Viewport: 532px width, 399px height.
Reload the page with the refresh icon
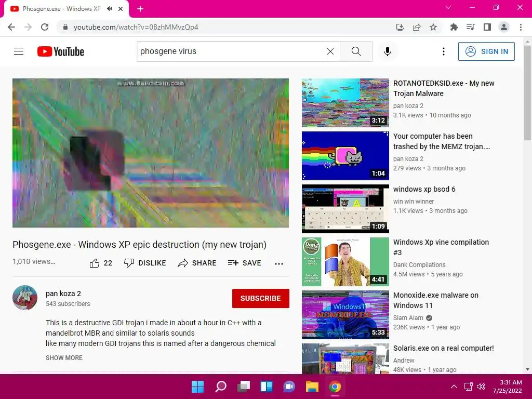pos(45,27)
